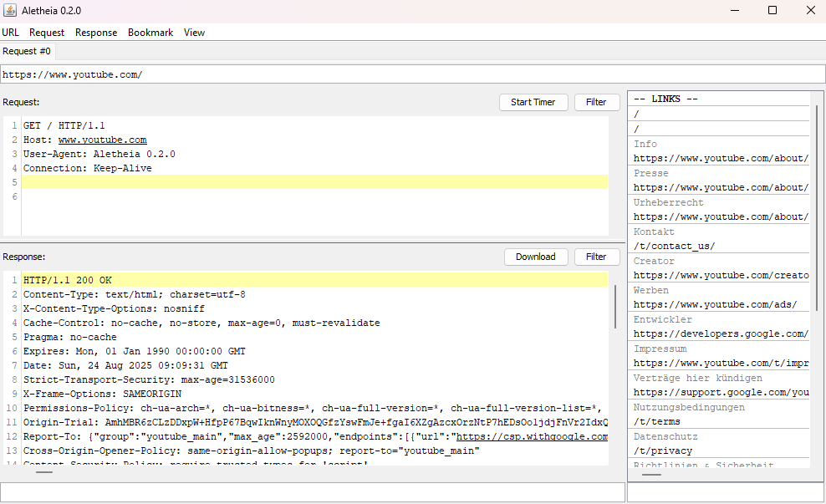Click Filter button in Response section
The height and width of the screenshot is (504, 826).
(x=596, y=257)
